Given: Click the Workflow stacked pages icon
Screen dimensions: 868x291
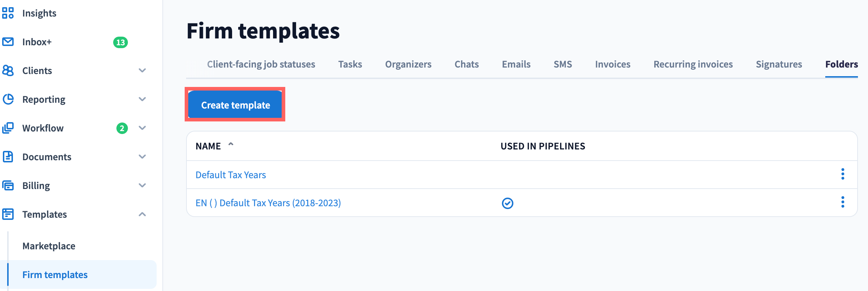Looking at the screenshot, I should tap(8, 128).
